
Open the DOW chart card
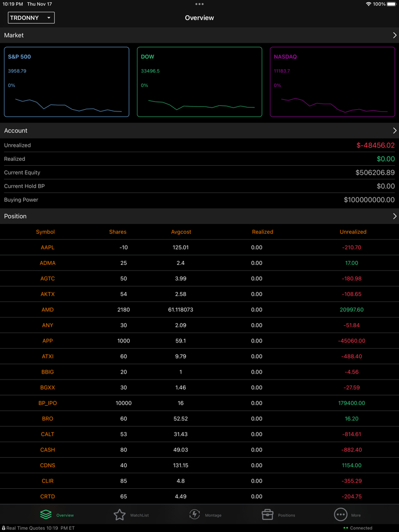click(x=199, y=82)
